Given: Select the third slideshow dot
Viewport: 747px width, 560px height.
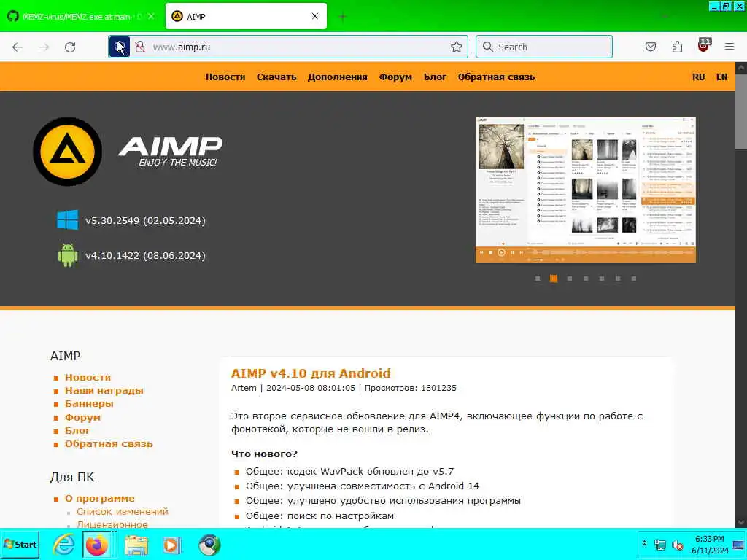Looking at the screenshot, I should click(x=569, y=279).
